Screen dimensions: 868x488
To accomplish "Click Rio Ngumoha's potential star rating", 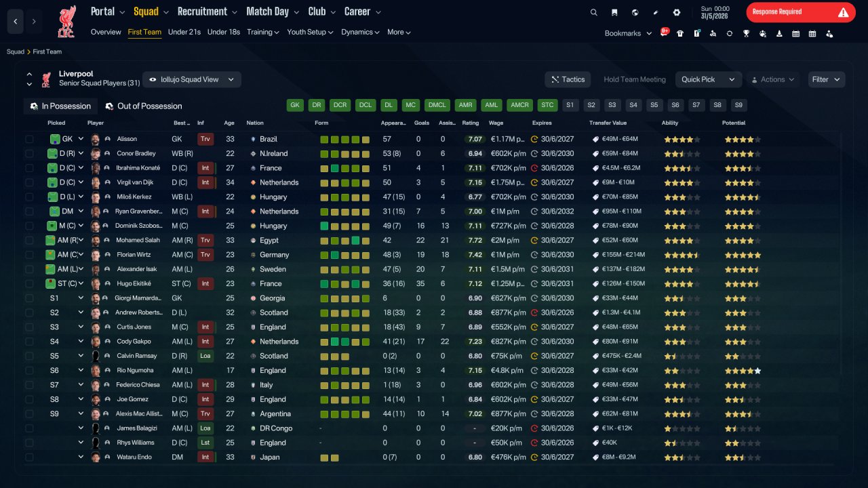I will pyautogui.click(x=743, y=370).
